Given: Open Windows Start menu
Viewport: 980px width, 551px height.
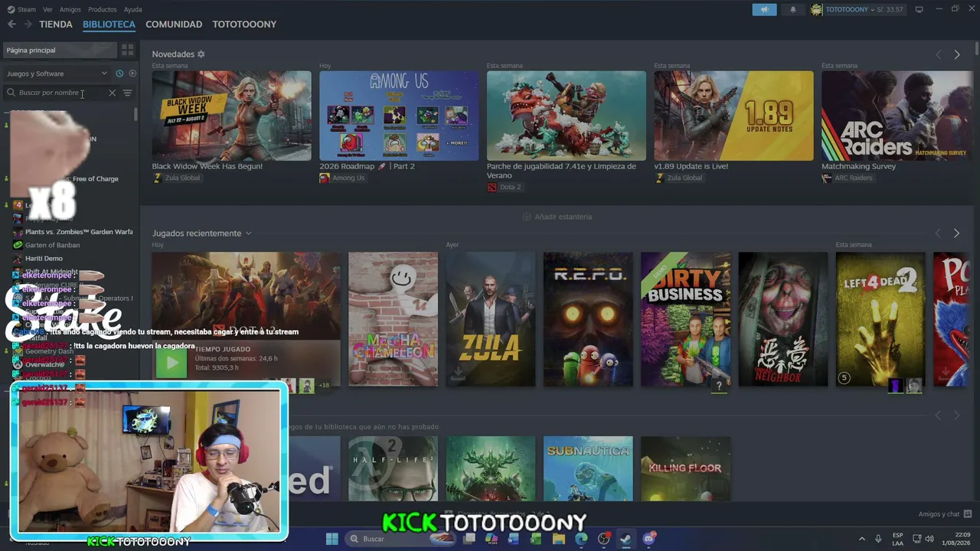Looking at the screenshot, I should click(332, 539).
